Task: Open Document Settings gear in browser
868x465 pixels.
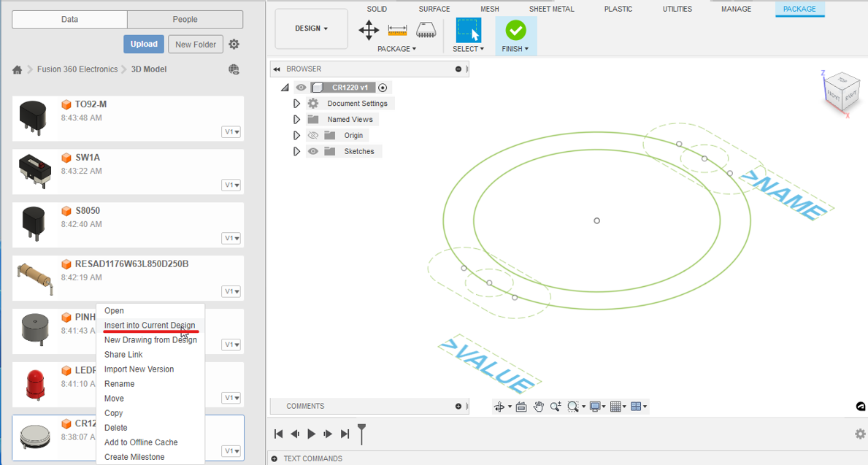Action: 313,104
